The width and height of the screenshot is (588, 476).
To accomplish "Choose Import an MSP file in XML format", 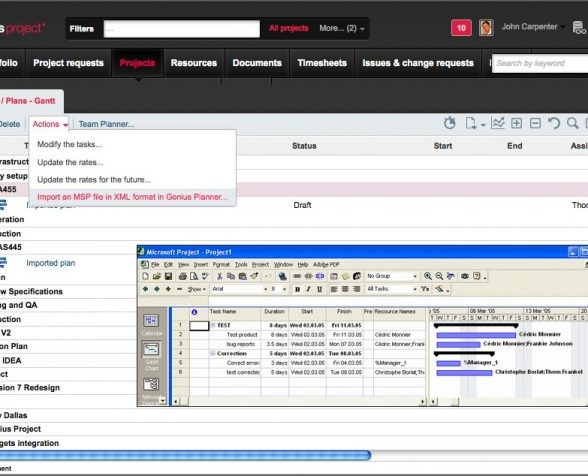I will pyautogui.click(x=132, y=197).
